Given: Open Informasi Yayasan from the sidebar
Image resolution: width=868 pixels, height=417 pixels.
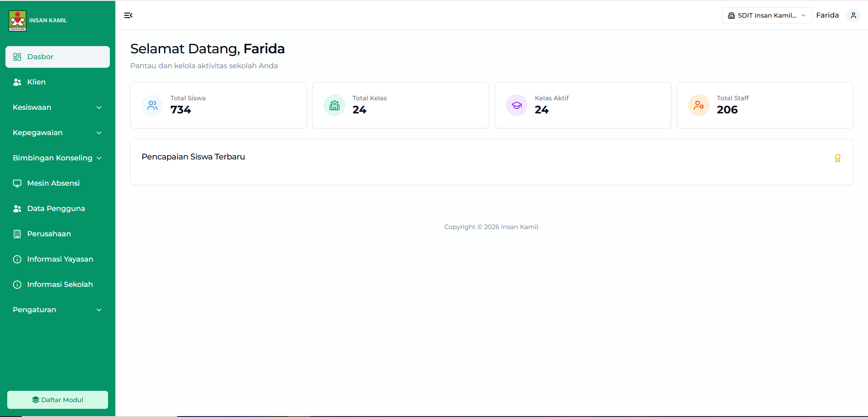Looking at the screenshot, I should [x=60, y=259].
